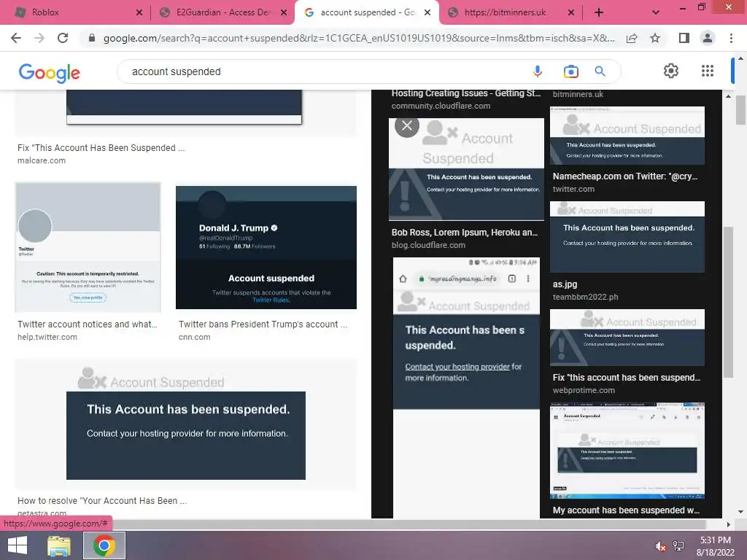Image resolution: width=747 pixels, height=560 pixels.
Task: Select large Account Suspended getastra thumbnail
Action: pos(186,424)
